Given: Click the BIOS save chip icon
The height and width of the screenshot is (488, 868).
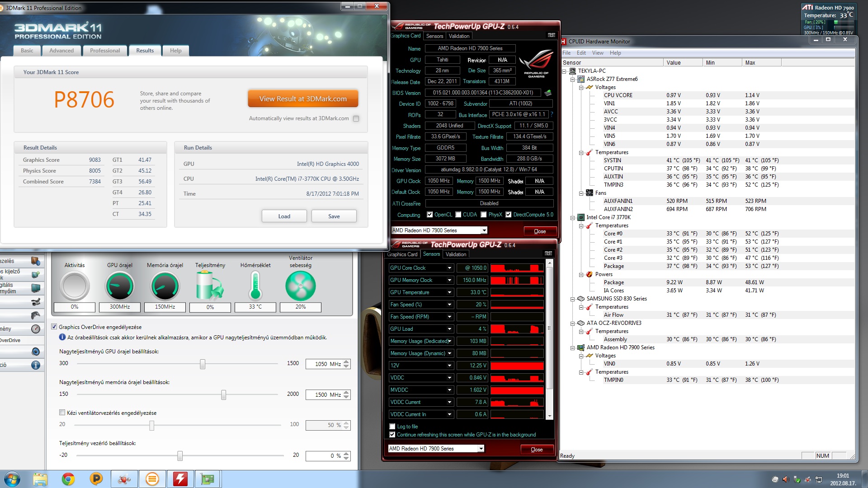Looking at the screenshot, I should (548, 93).
